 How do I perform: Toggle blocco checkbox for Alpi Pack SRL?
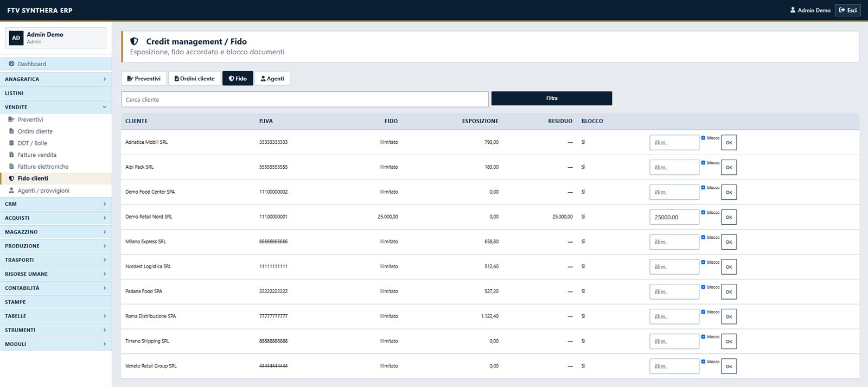(x=703, y=163)
